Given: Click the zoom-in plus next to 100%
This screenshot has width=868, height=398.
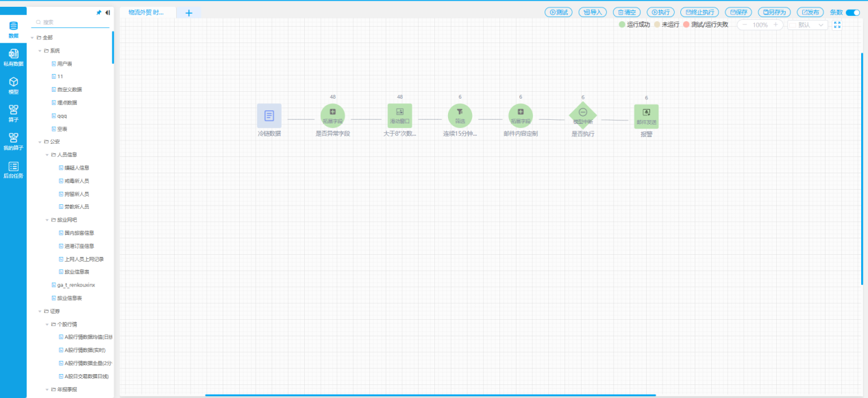Looking at the screenshot, I should tap(776, 25).
